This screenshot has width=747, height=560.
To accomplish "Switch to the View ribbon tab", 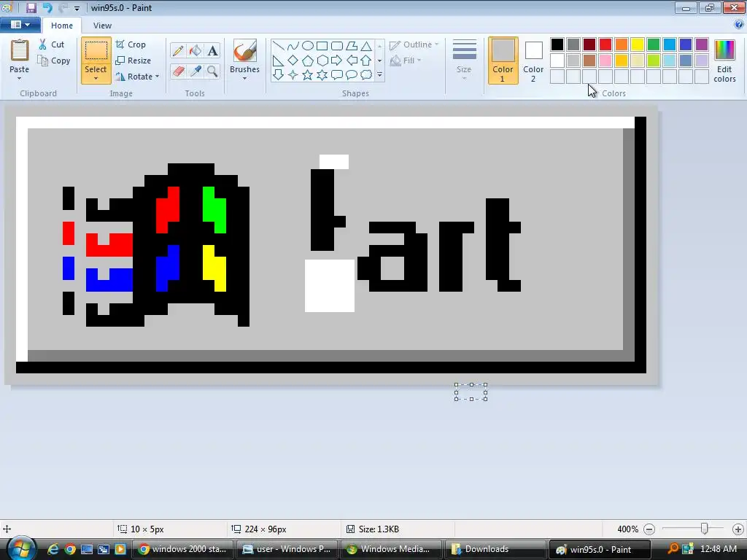I will 102,26.
